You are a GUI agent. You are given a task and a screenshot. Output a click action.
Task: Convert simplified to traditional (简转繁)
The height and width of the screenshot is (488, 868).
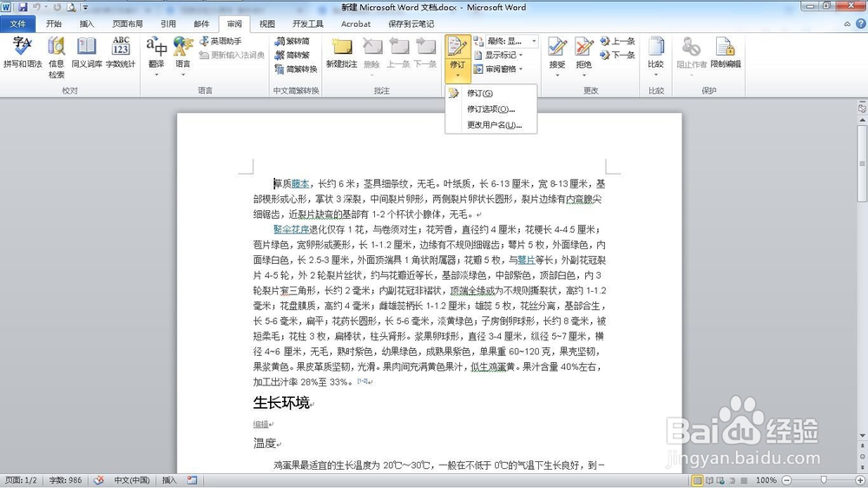click(x=293, y=55)
